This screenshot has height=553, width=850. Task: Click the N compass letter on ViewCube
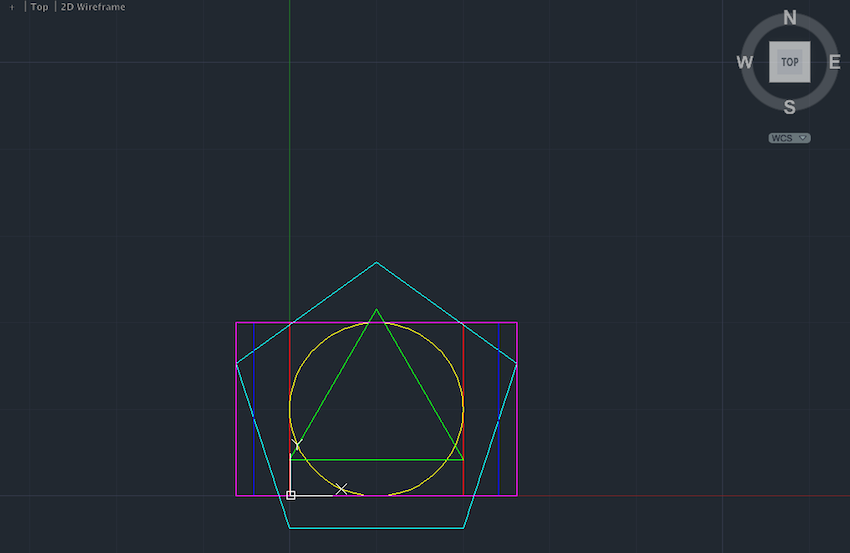pyautogui.click(x=790, y=18)
